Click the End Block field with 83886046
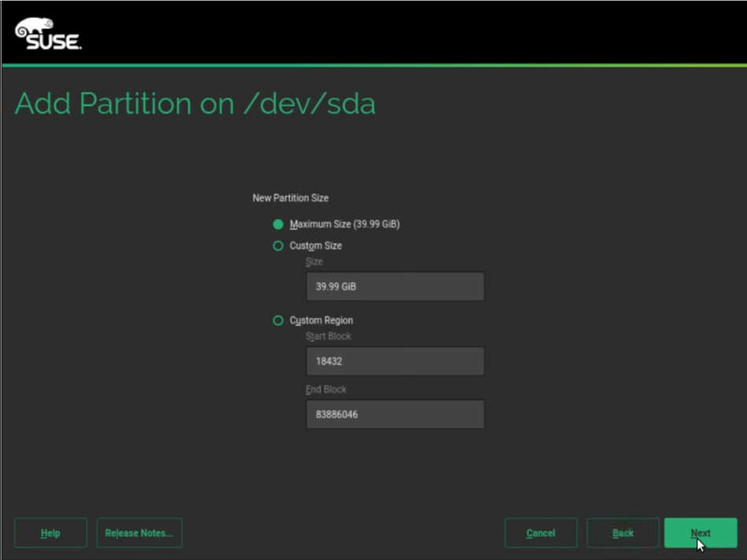This screenshot has height=560, width=747. click(395, 414)
